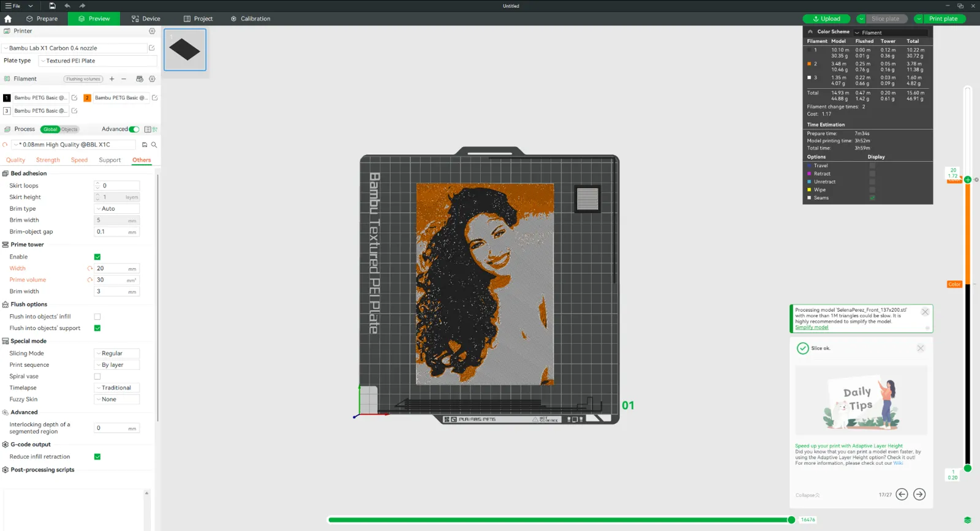The height and width of the screenshot is (531, 980).
Task: Open the Slicing Mode dropdown
Action: tap(117, 353)
